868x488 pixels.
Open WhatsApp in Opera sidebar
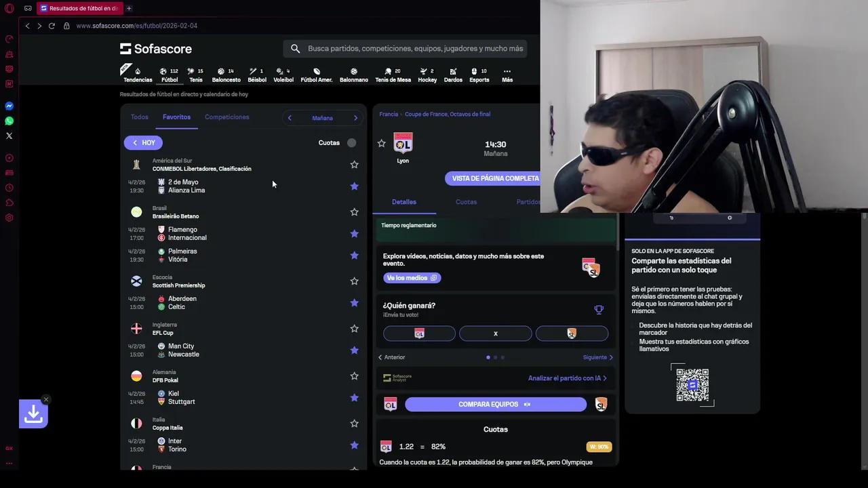(9, 121)
